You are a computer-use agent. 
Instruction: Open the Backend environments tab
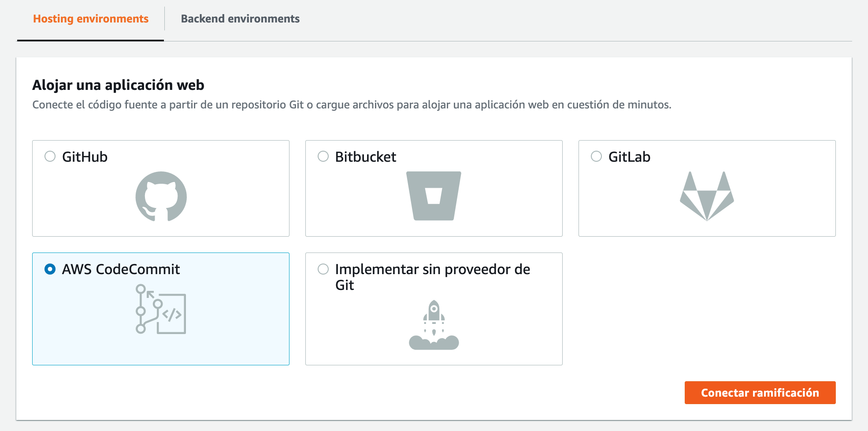[240, 19]
